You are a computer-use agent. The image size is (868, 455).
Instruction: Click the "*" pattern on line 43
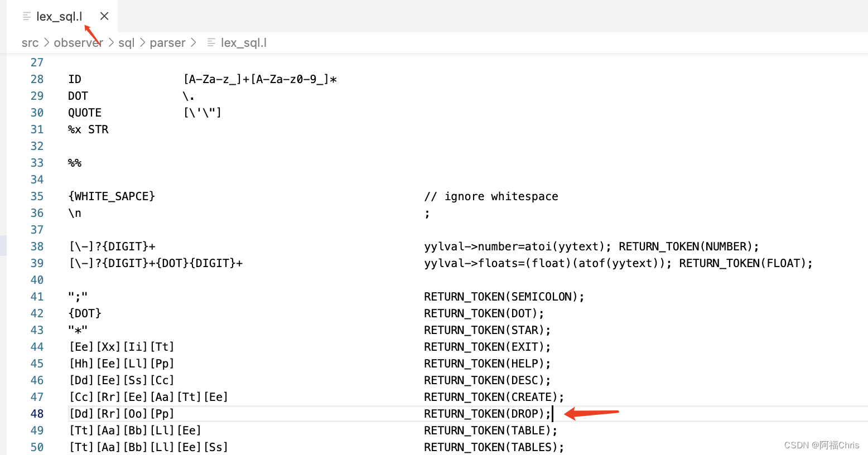(78, 330)
